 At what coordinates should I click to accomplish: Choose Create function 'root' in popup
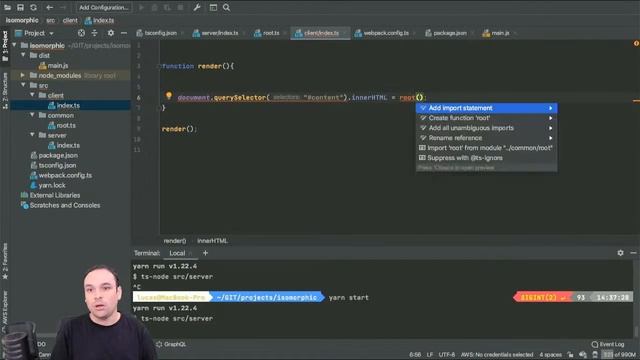(487, 118)
